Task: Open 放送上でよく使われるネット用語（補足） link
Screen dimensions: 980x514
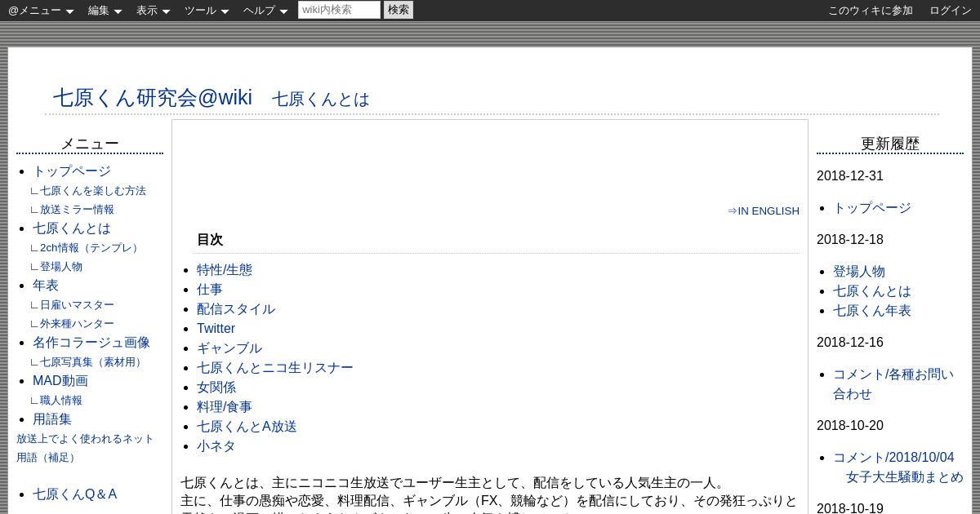Action: click(85, 448)
